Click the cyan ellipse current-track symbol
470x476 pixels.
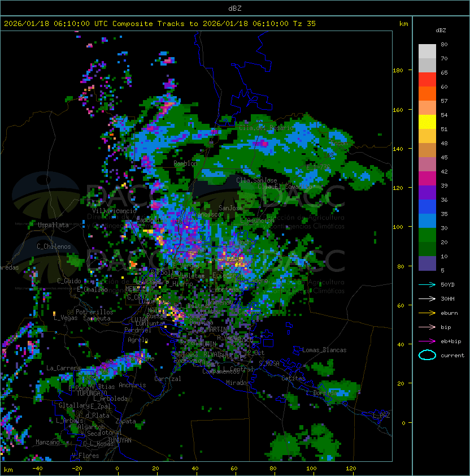coord(427,355)
